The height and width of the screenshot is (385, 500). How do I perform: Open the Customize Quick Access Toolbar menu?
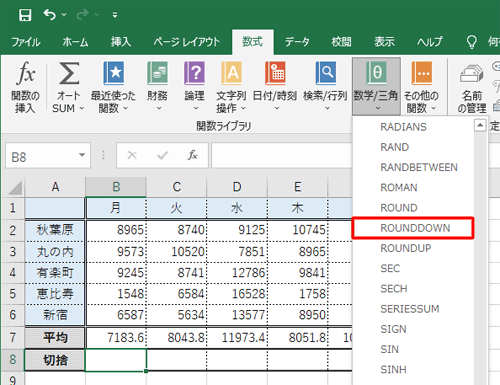point(115,15)
